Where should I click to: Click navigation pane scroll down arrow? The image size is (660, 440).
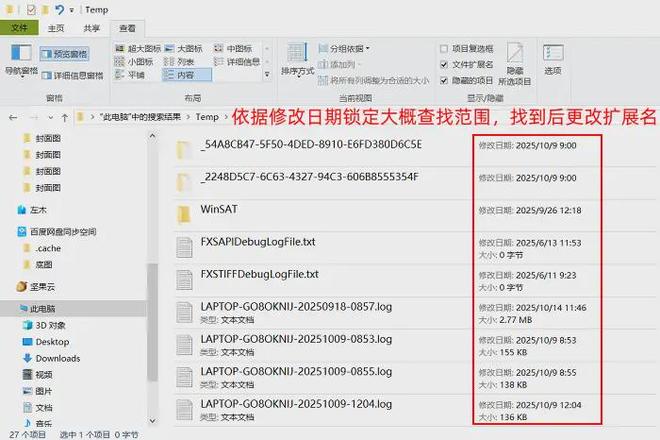tap(152, 421)
